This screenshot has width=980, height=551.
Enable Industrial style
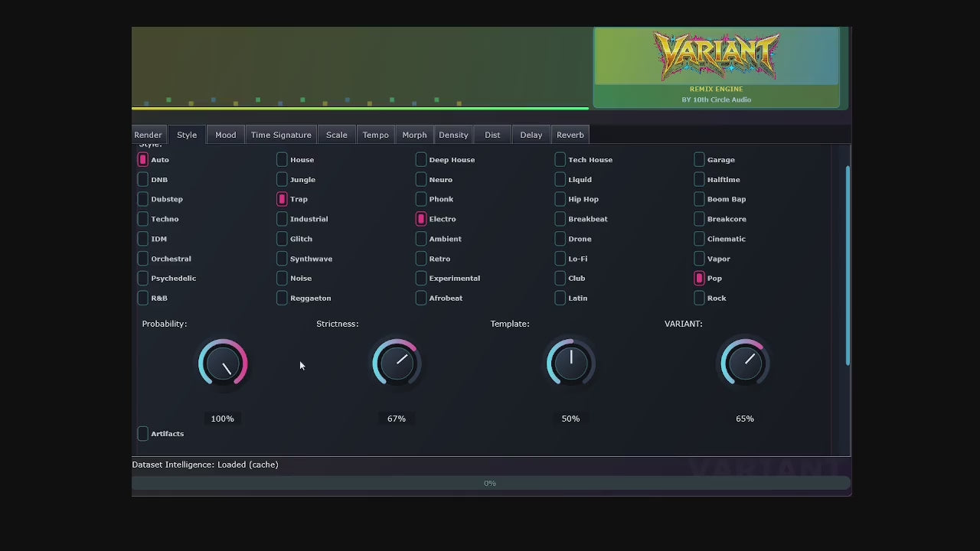click(282, 219)
